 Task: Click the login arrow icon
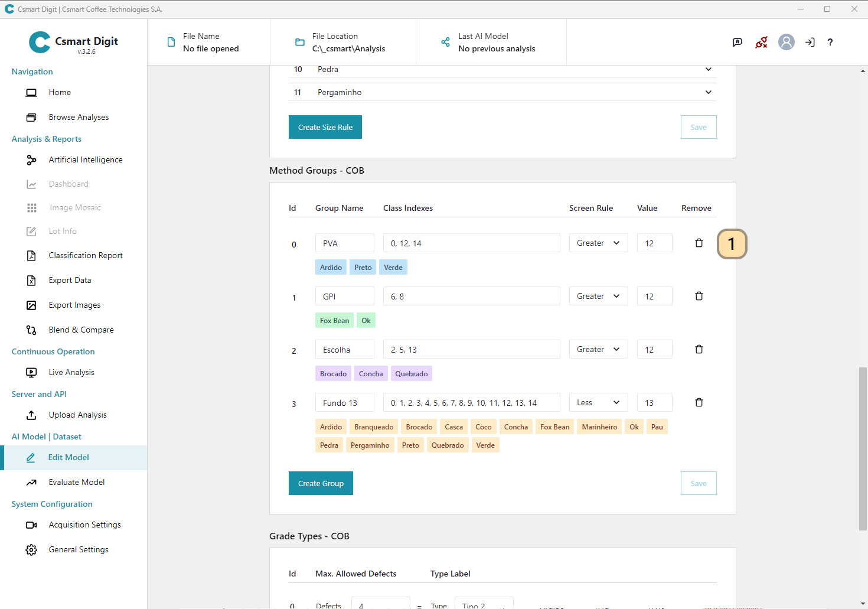[810, 42]
